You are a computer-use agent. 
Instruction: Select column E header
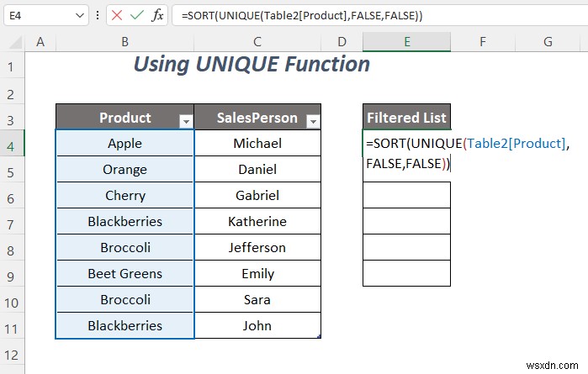[406, 42]
